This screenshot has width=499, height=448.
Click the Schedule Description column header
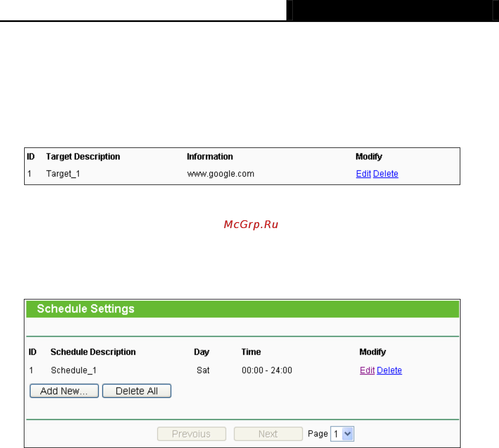(93, 352)
